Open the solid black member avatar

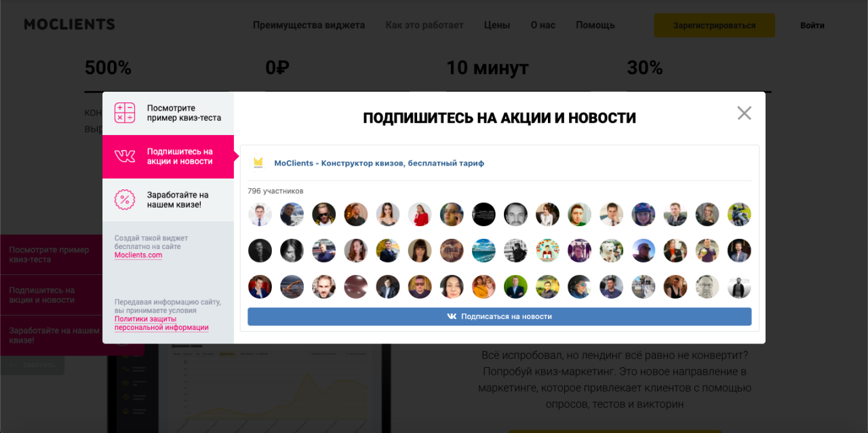[484, 214]
